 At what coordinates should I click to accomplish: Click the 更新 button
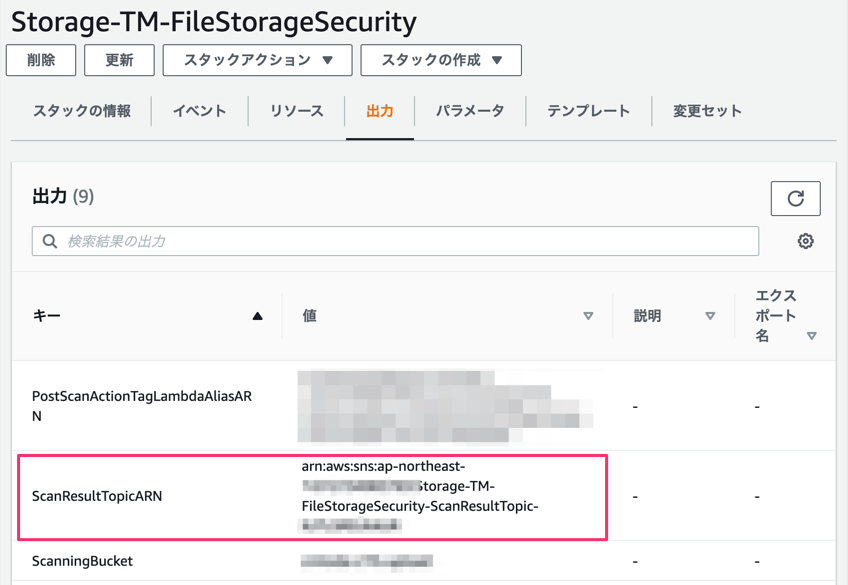tap(119, 60)
